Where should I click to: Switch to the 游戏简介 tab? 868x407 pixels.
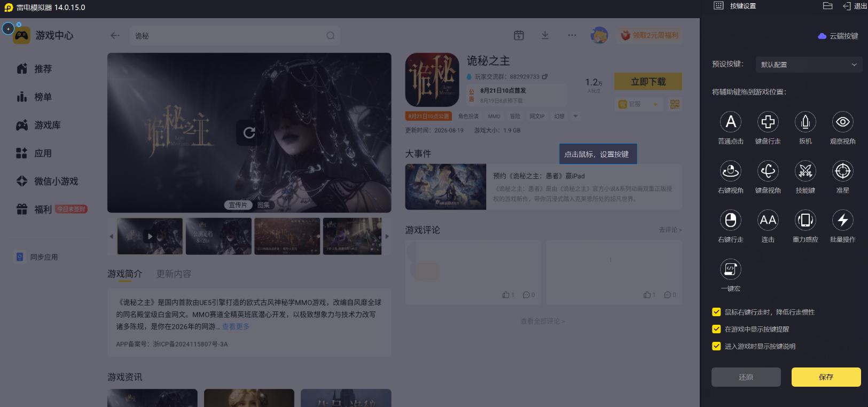tap(124, 273)
